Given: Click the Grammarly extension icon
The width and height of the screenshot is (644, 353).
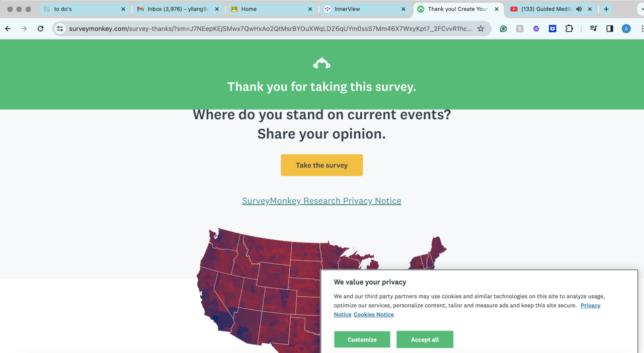Looking at the screenshot, I should click(x=503, y=29).
